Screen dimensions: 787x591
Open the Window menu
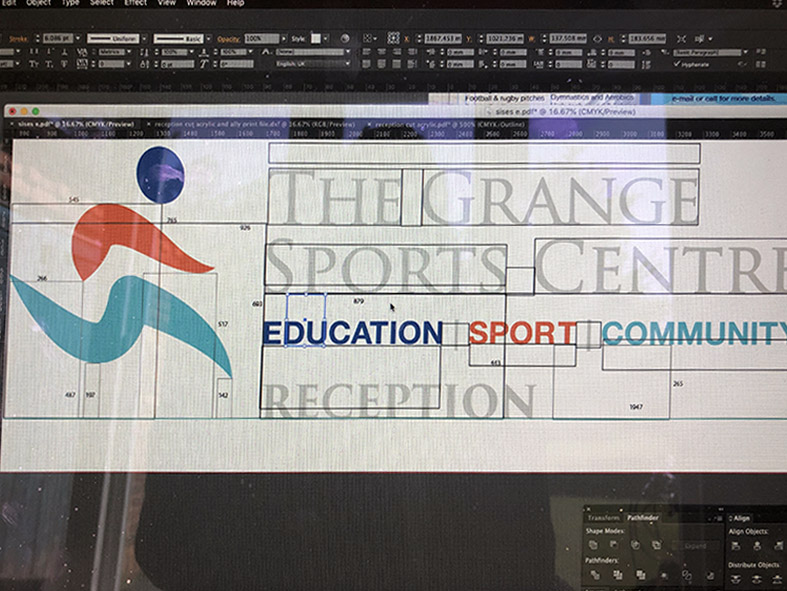[201, 3]
